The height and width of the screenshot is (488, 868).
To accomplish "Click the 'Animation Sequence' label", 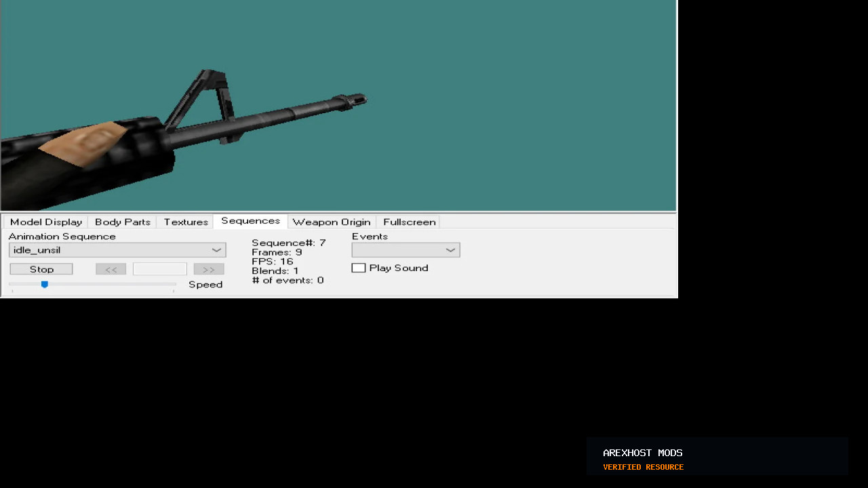I will coord(62,237).
